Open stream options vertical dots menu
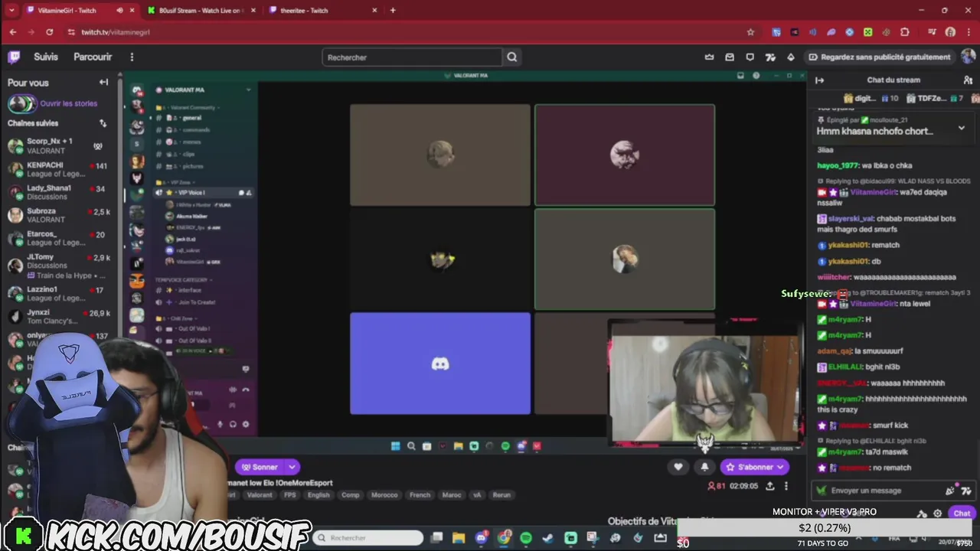Image resolution: width=980 pixels, height=551 pixels. pos(786,486)
